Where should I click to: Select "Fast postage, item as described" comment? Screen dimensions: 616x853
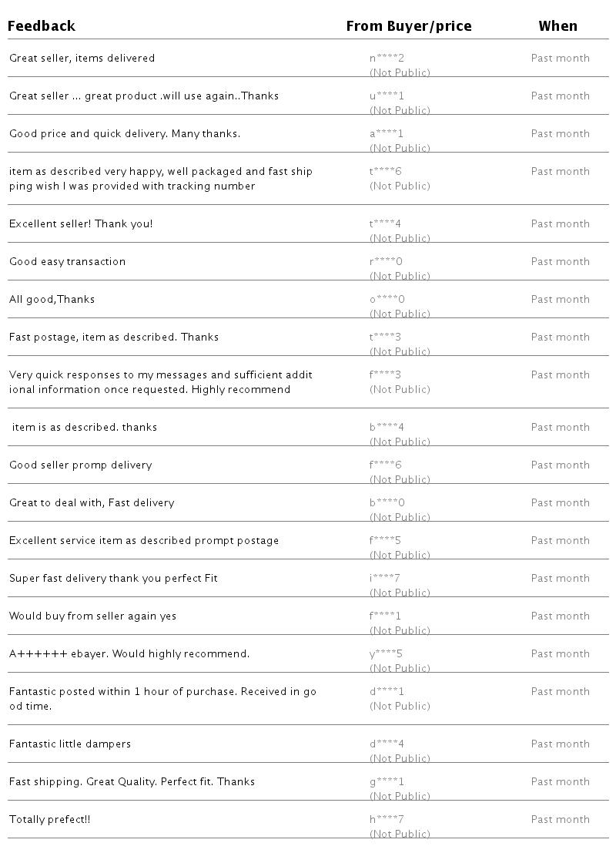114,338
